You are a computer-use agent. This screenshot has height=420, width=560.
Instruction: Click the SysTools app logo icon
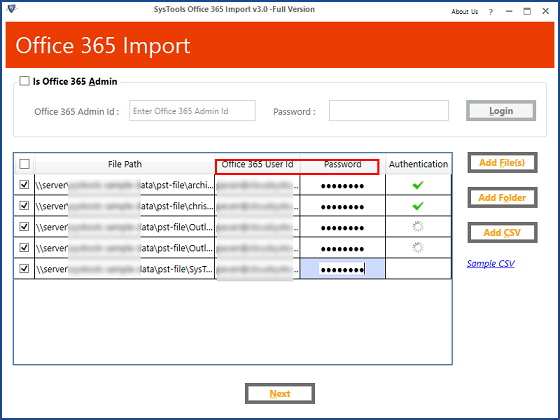(x=11, y=8)
